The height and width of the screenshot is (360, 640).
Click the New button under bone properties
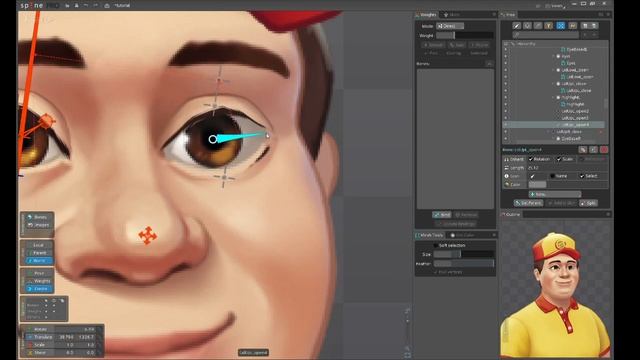tap(555, 194)
